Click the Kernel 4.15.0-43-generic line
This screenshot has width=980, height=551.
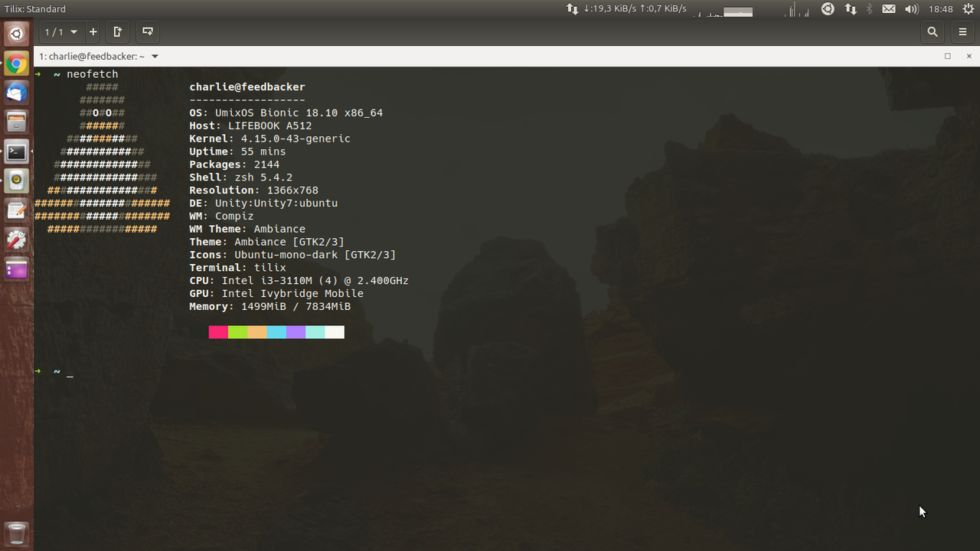coord(270,139)
